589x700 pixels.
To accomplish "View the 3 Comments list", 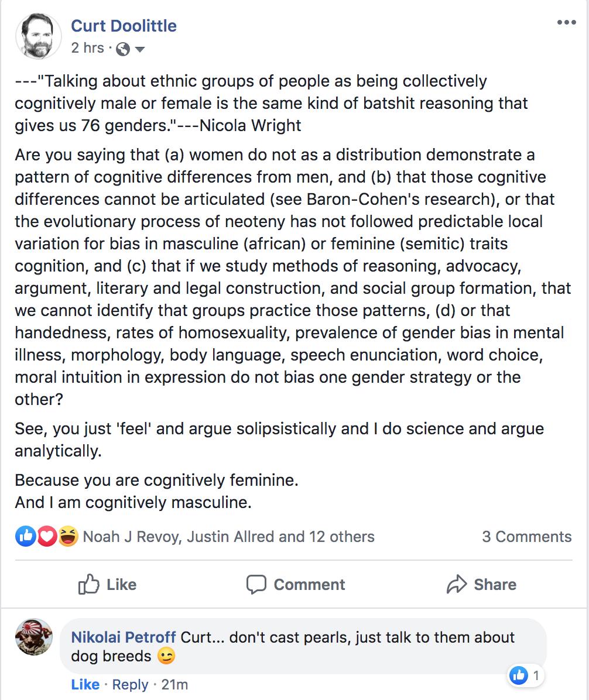I will pyautogui.click(x=526, y=537).
